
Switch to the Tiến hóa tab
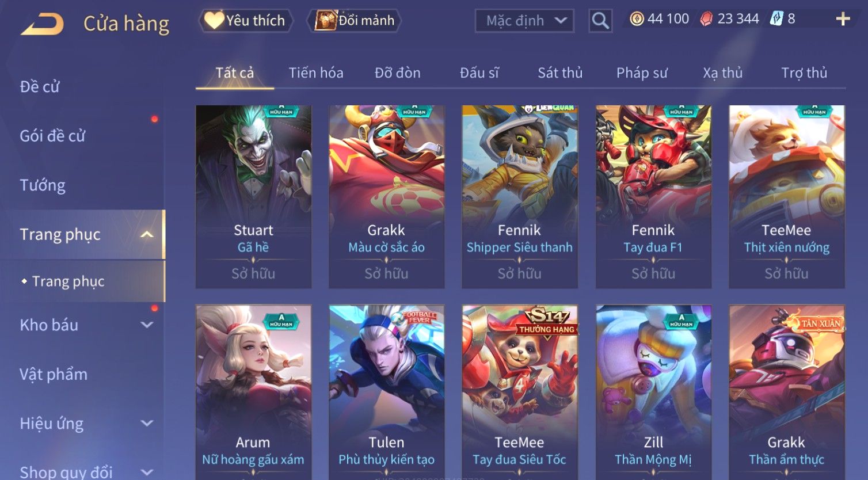pos(316,73)
